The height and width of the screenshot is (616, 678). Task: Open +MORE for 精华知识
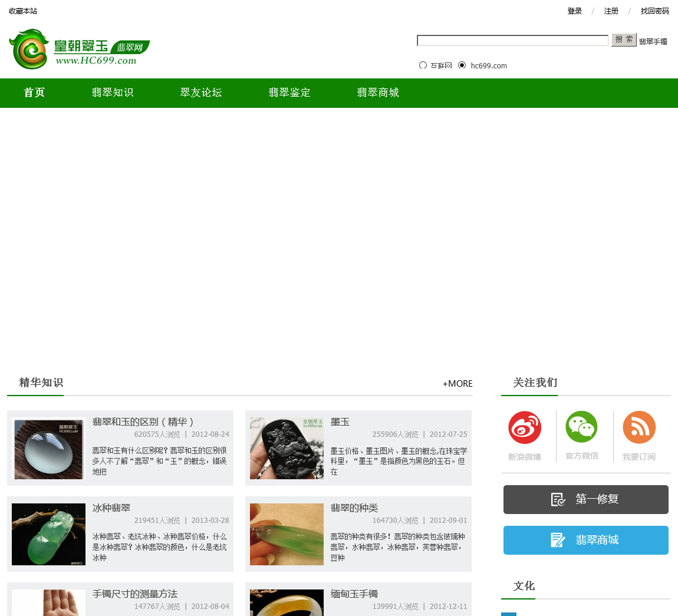[x=458, y=383]
